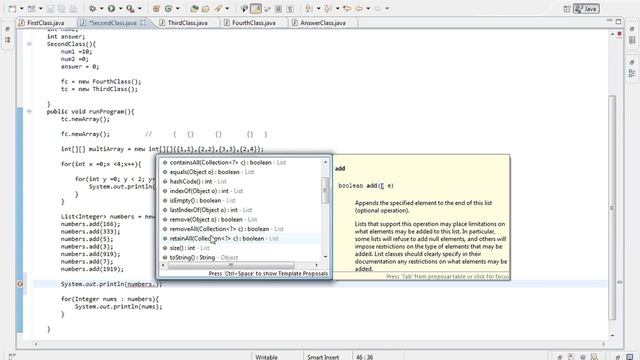This screenshot has height=360, width=640.
Task: Click the New Java Package icon
Action: (156, 9)
